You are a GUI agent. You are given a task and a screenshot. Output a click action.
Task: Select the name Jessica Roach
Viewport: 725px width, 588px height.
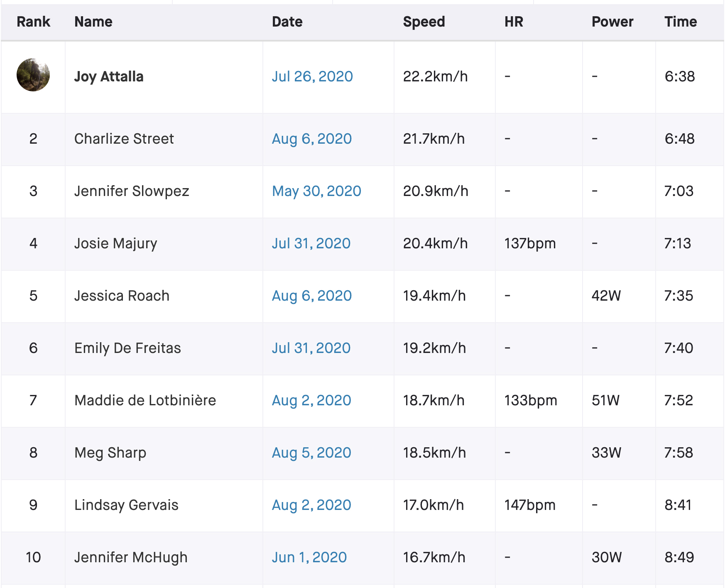(122, 296)
